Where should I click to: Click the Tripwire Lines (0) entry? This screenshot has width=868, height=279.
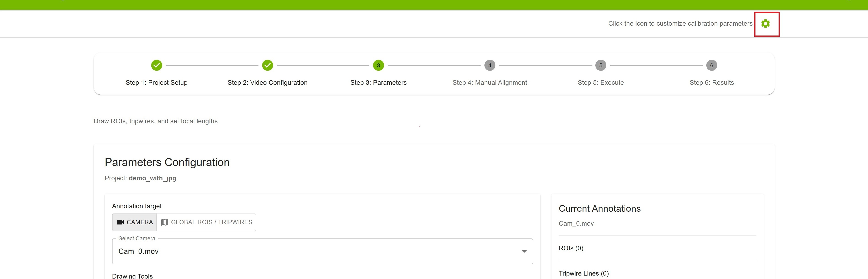(x=584, y=273)
